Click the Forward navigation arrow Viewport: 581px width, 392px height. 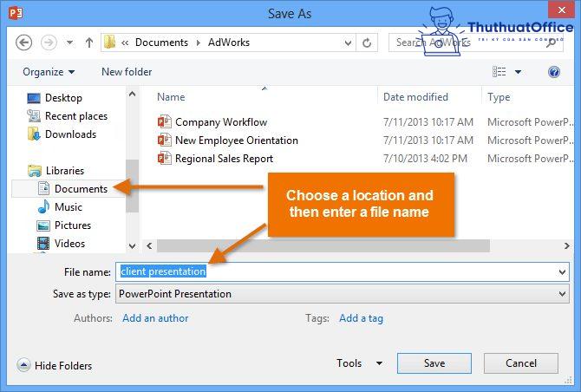click(49, 42)
